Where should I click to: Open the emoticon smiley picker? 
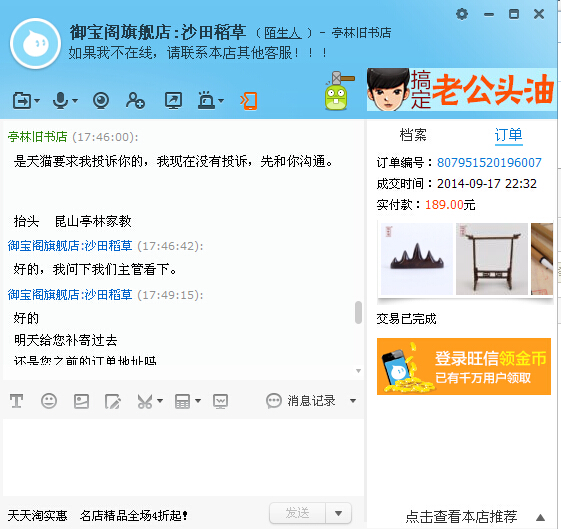click(x=49, y=401)
